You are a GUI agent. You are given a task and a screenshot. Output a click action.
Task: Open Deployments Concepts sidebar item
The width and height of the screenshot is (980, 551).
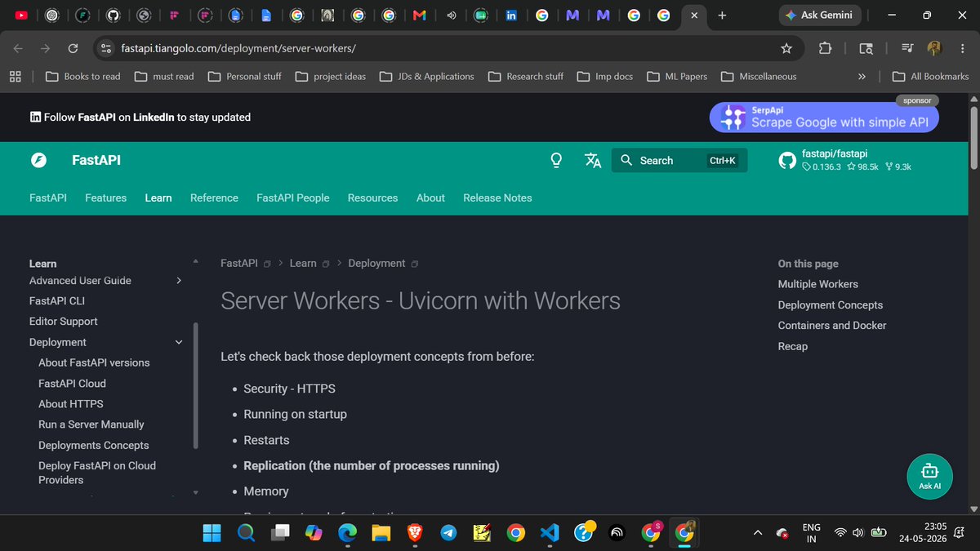(x=94, y=446)
